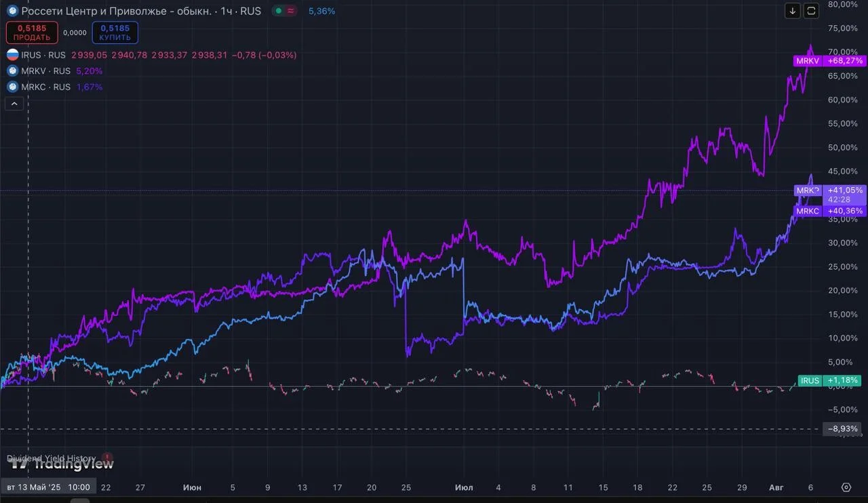The width and height of the screenshot is (868, 503).
Task: Click the date 27 on the time axis
Action: tap(140, 487)
